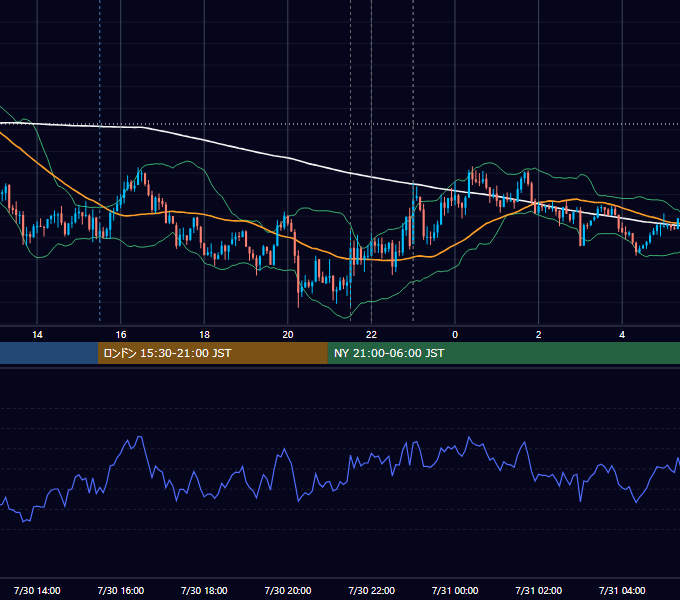
Task: Click the NY 21:00-06:00 JST session bar
Action: coord(503,353)
